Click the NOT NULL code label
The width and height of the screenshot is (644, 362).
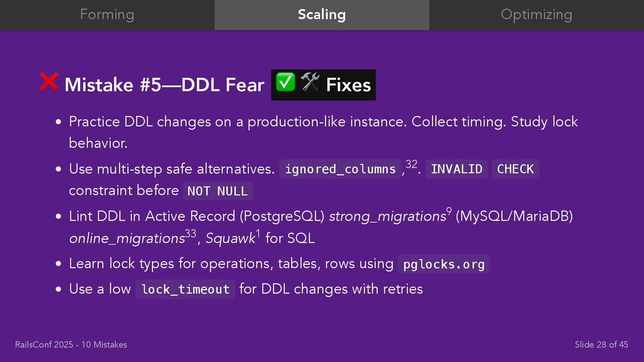pos(218,191)
